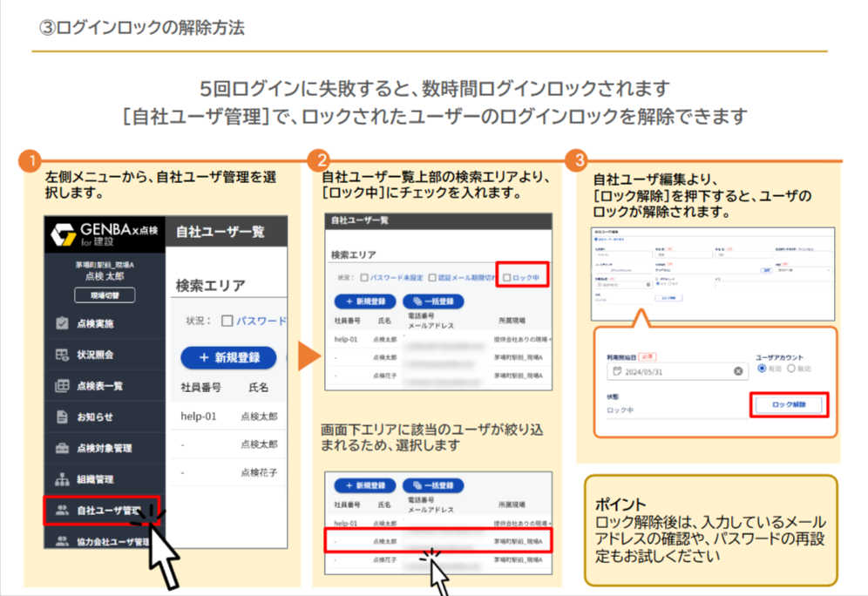Screen dimensions: 868x596
Task: Click the お知らせ document icon
Action: [x=62, y=417]
